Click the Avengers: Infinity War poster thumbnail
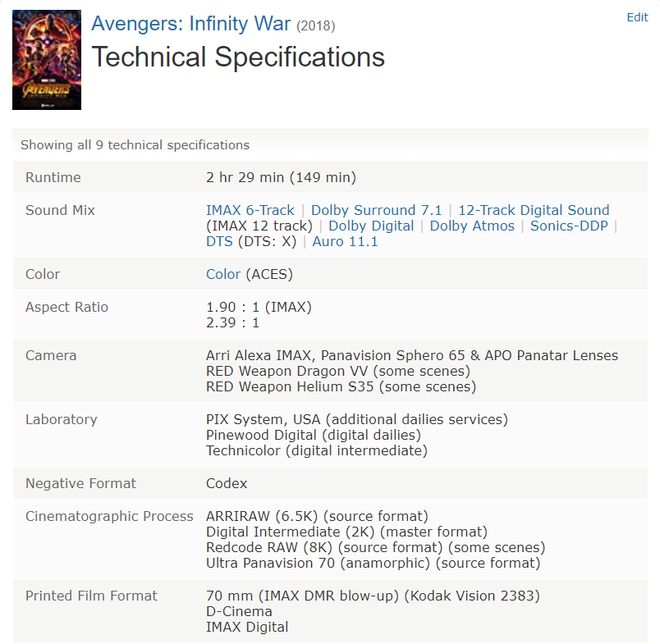This screenshot has width=660, height=644. tap(46, 60)
